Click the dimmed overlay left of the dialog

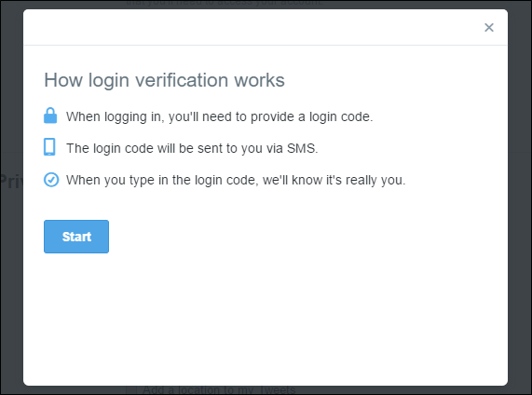click(x=11, y=271)
